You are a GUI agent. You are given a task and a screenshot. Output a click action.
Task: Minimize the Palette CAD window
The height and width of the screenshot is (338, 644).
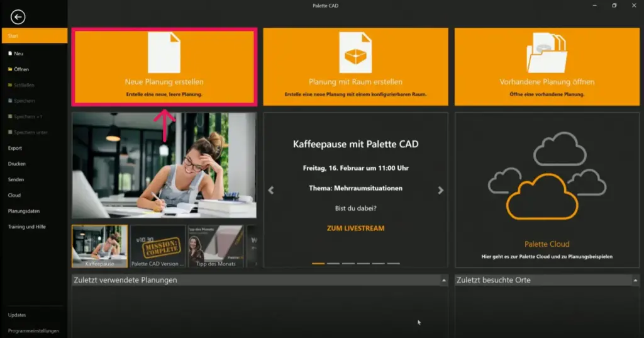pyautogui.click(x=595, y=5)
